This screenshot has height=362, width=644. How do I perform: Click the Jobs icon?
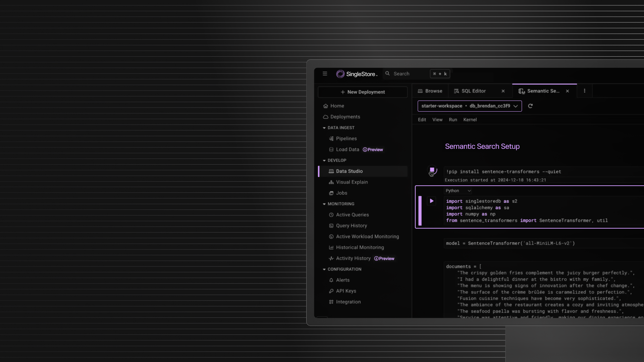pyautogui.click(x=331, y=193)
